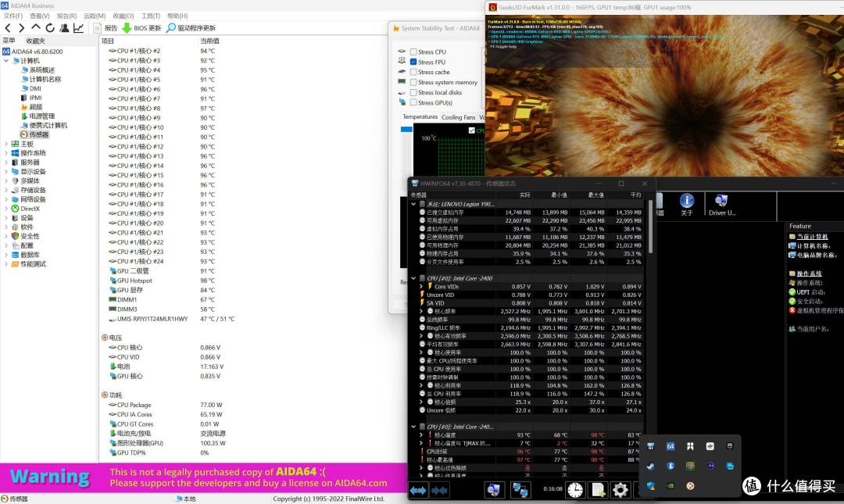
Task: Click the 当前值 column header
Action: tap(209, 41)
